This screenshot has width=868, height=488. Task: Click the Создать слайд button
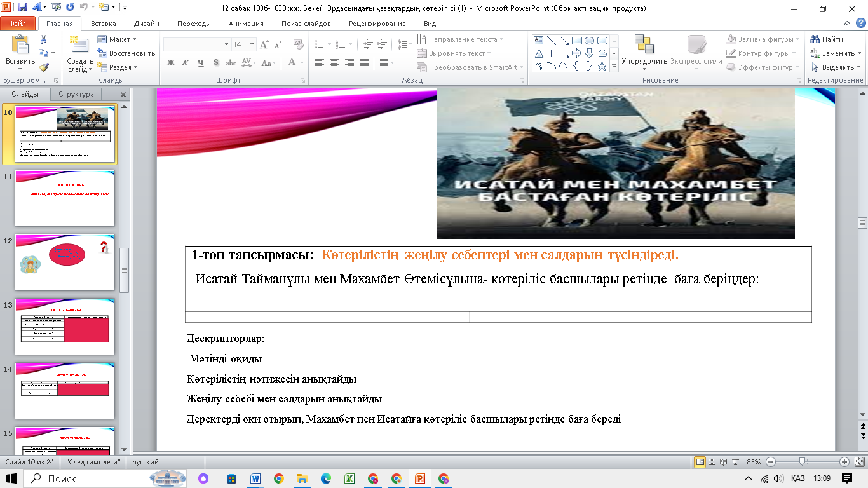(80, 55)
